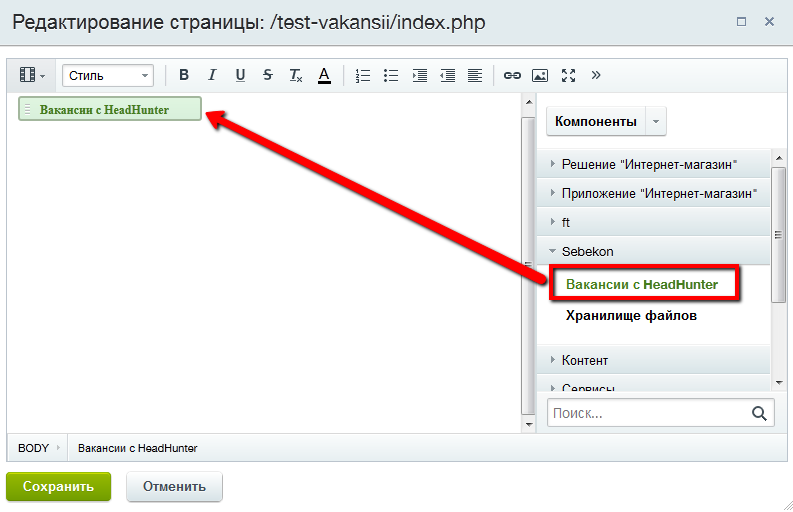Toggle bold formatting
The width and height of the screenshot is (793, 512).
pyautogui.click(x=184, y=75)
